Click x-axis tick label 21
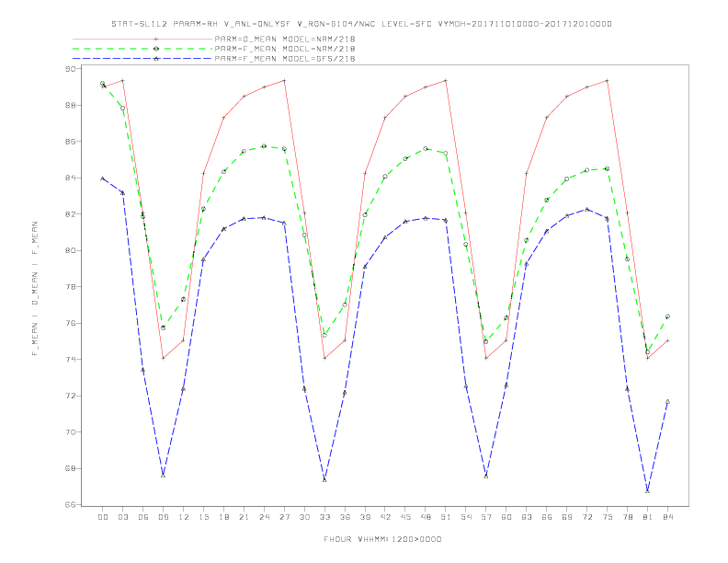728x563 pixels. (x=244, y=517)
